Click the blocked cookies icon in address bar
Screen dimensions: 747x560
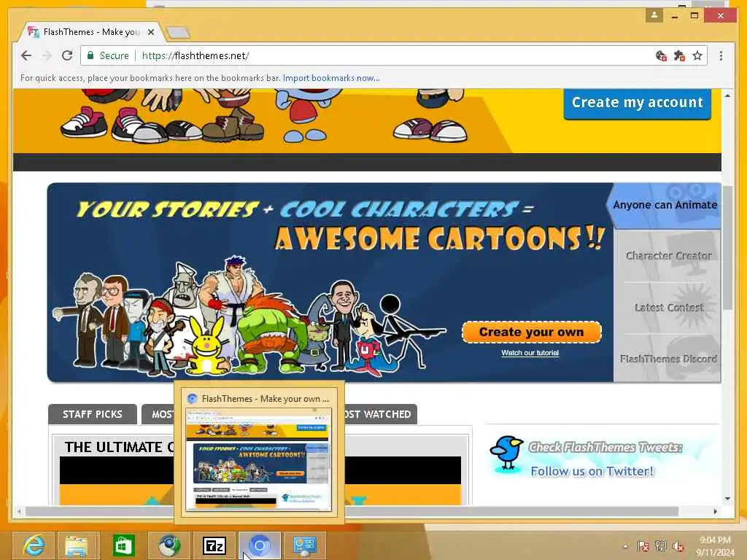click(661, 55)
